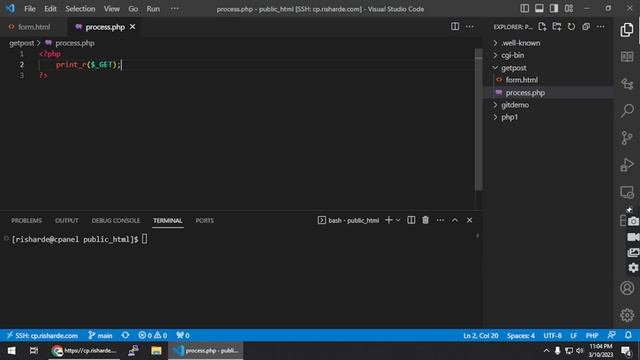Switch to the PORTS panel tab
The height and width of the screenshot is (360, 640).
[x=204, y=220]
